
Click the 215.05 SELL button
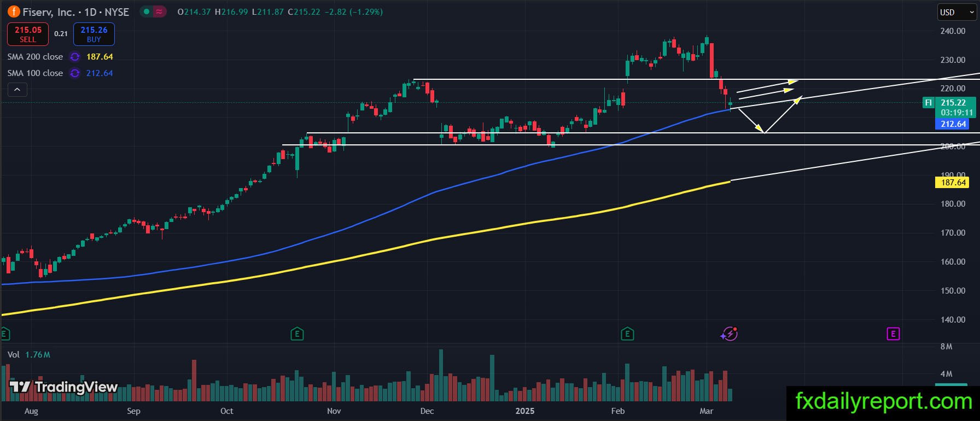(x=28, y=34)
